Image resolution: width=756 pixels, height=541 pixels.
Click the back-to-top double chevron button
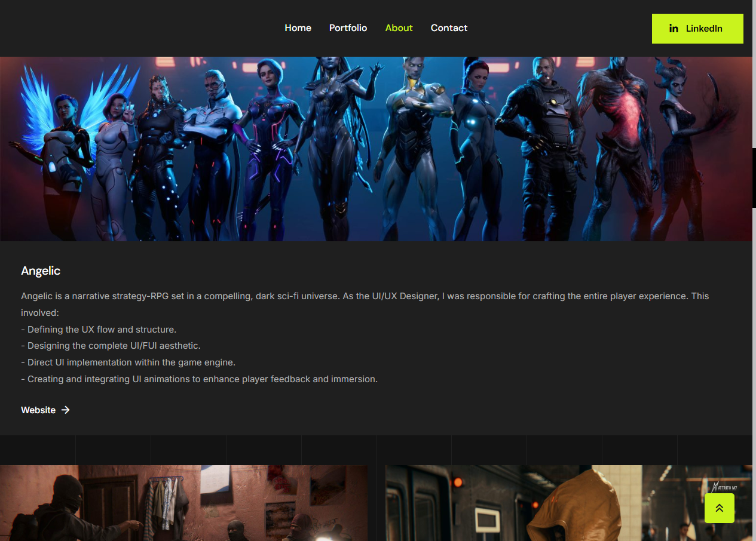point(720,508)
